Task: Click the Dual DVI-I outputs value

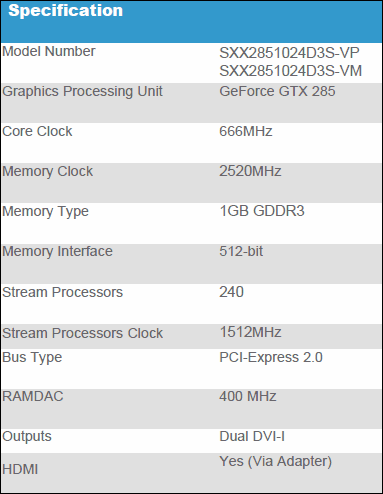Action: coord(252,436)
